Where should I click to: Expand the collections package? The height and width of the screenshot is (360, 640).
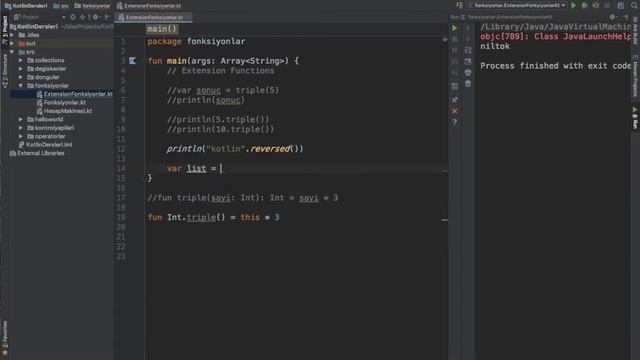click(x=21, y=60)
